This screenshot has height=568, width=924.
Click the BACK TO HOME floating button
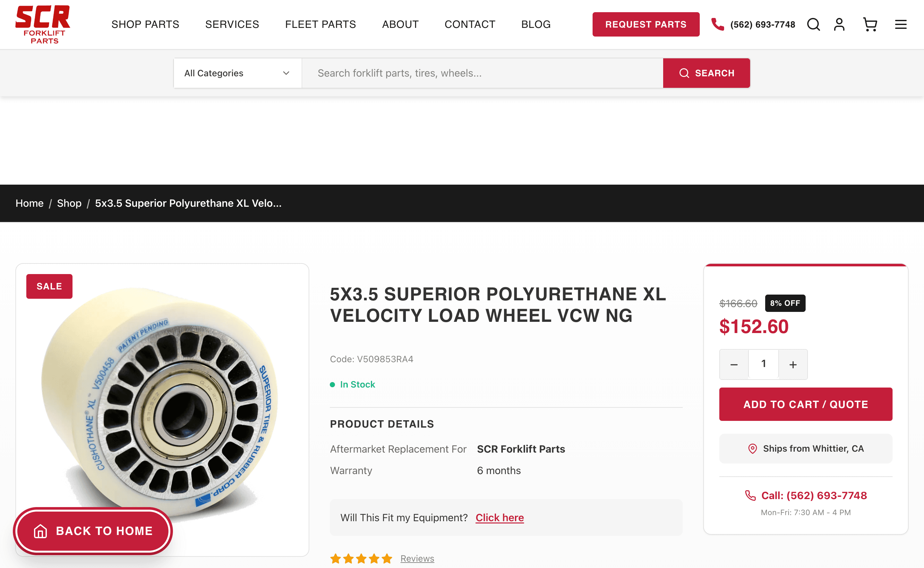coord(93,531)
